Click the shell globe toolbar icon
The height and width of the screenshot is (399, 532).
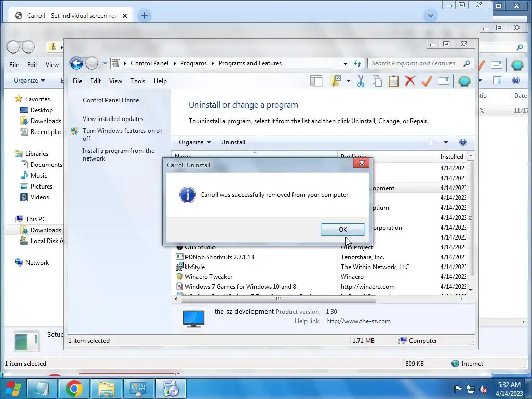click(464, 81)
